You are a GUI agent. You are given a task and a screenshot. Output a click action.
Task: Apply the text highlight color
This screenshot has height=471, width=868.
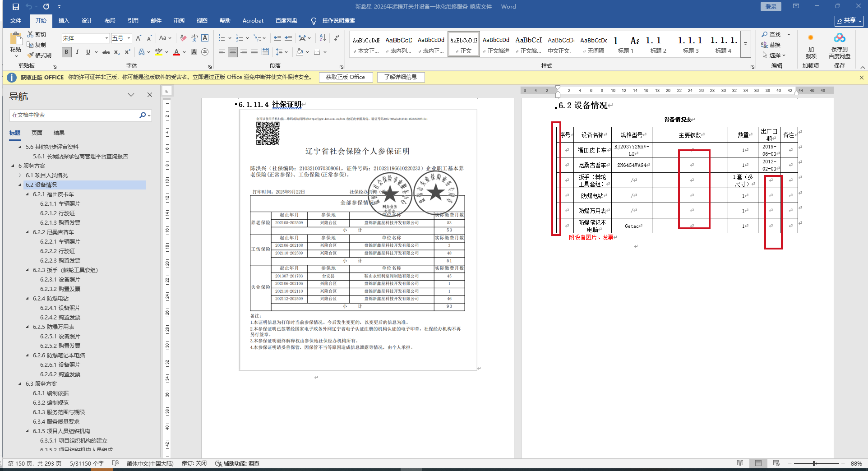click(x=158, y=52)
